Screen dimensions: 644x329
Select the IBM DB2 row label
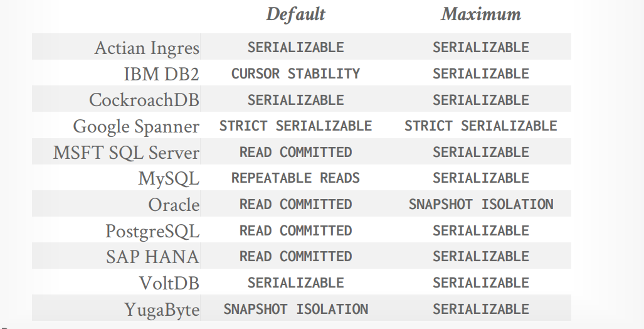161,74
